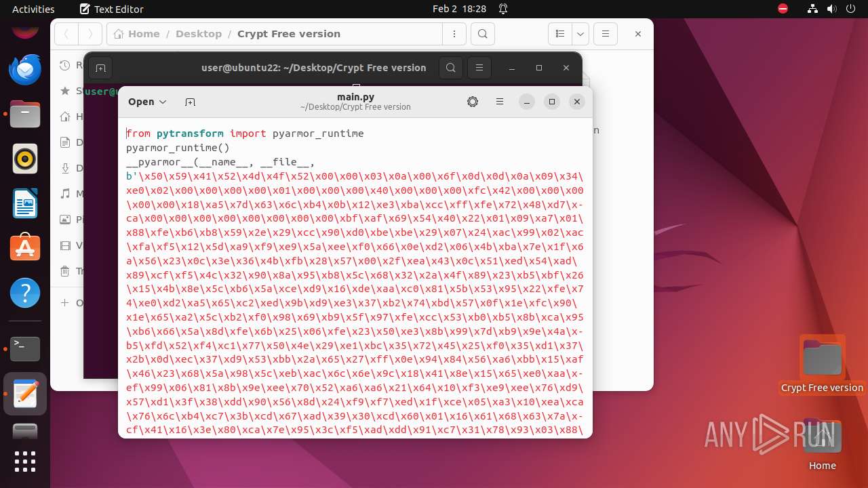
Task: Select Desktop in Files path bar
Action: (x=199, y=34)
